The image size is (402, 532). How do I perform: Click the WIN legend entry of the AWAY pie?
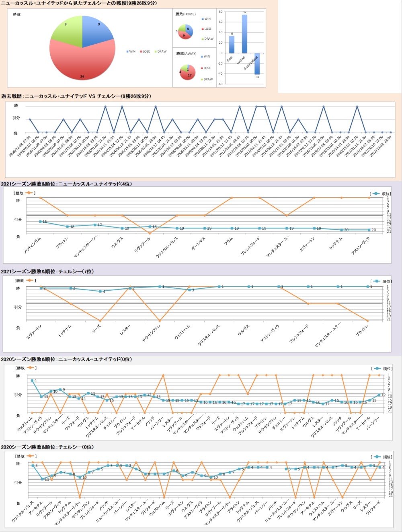pos(206,57)
